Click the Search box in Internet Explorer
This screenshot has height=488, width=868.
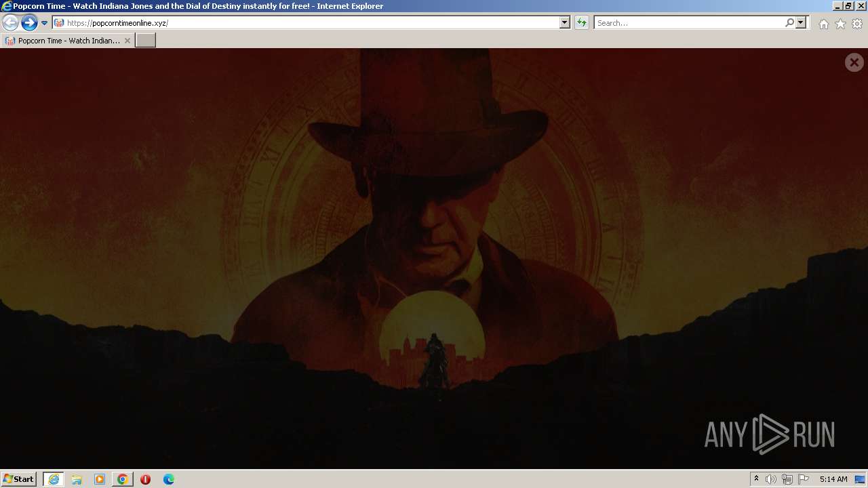pyautogui.click(x=689, y=22)
